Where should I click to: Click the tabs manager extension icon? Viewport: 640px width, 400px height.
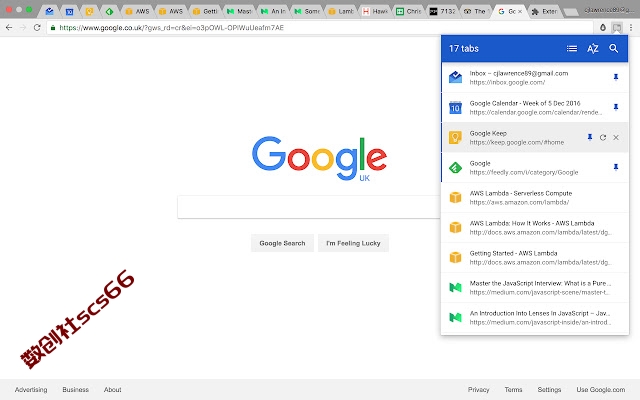617,27
